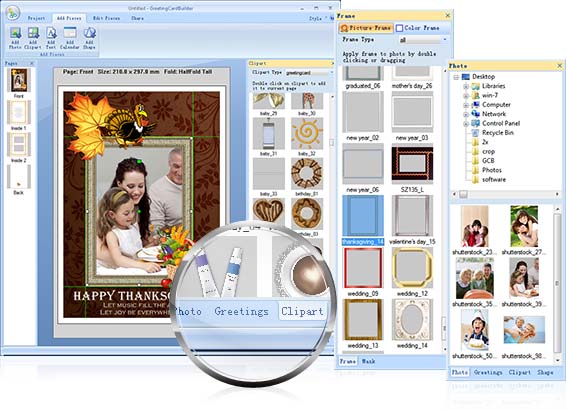This screenshot has width=566, height=410.
Task: Select the Photos folder in tree
Action: coord(492,170)
